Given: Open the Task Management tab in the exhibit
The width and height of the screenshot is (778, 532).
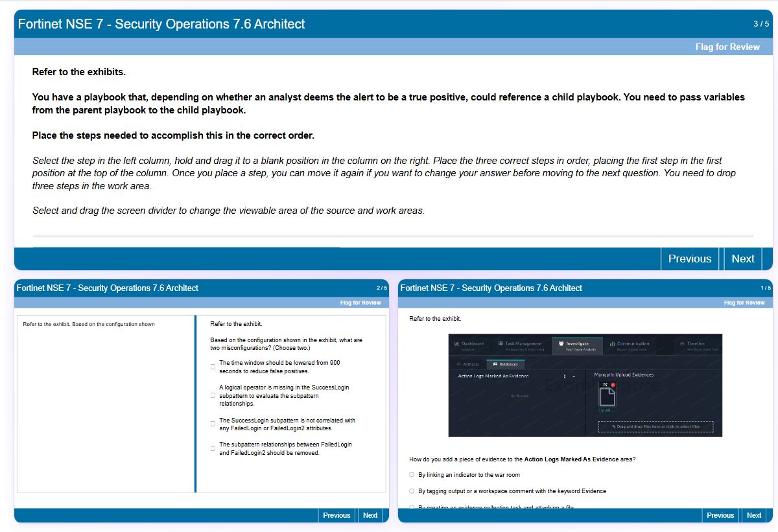Looking at the screenshot, I should coord(520,345).
